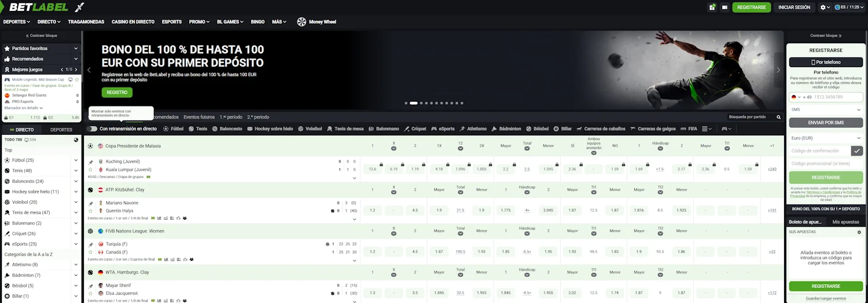Click the wallet payments icon in header

pyautogui.click(x=724, y=8)
